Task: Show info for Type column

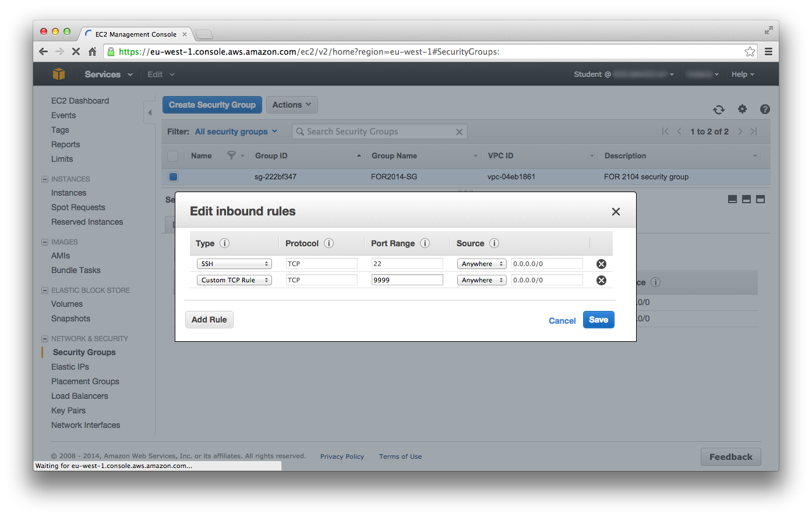Action: 224,243
